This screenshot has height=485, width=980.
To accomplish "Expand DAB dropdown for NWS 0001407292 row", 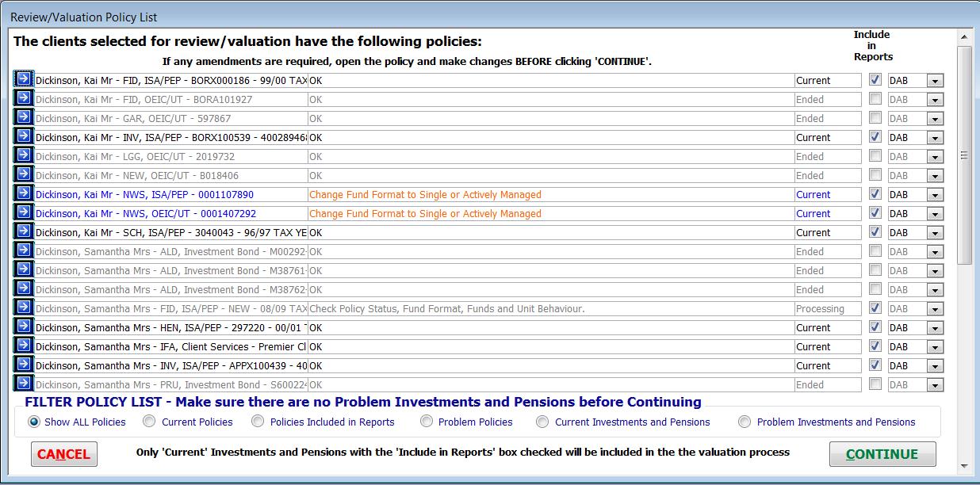I will click(935, 214).
